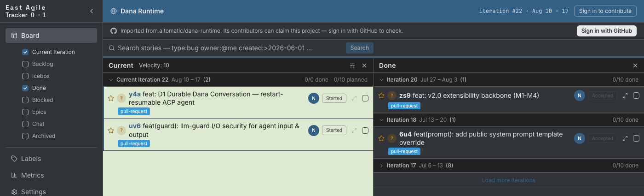This screenshot has width=644, height=196.
Task: Click the GitHub logo in the import notice
Action: [x=114, y=31]
